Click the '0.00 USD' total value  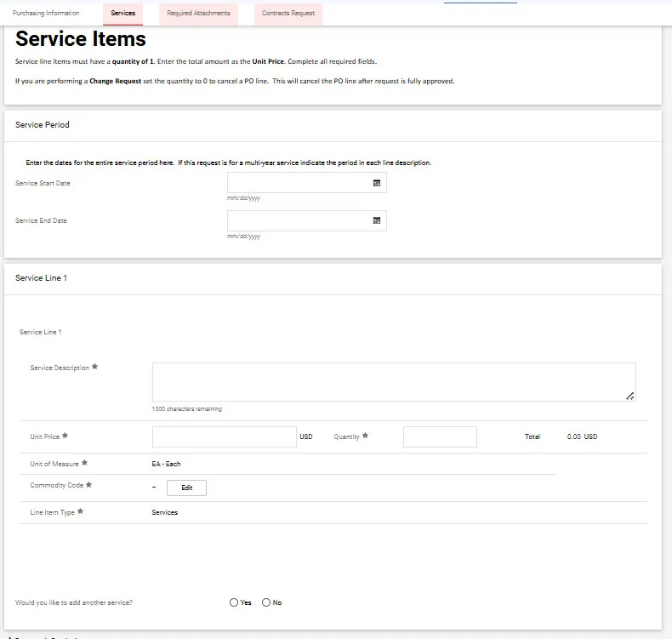[582, 436]
